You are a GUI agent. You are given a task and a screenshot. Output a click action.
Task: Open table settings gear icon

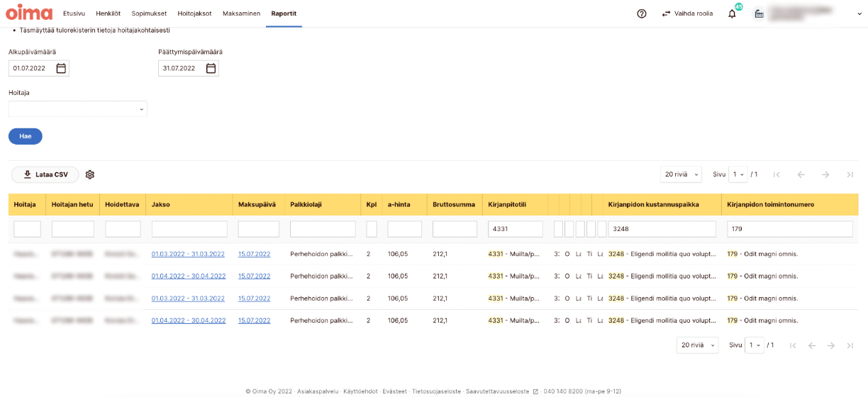(x=90, y=174)
